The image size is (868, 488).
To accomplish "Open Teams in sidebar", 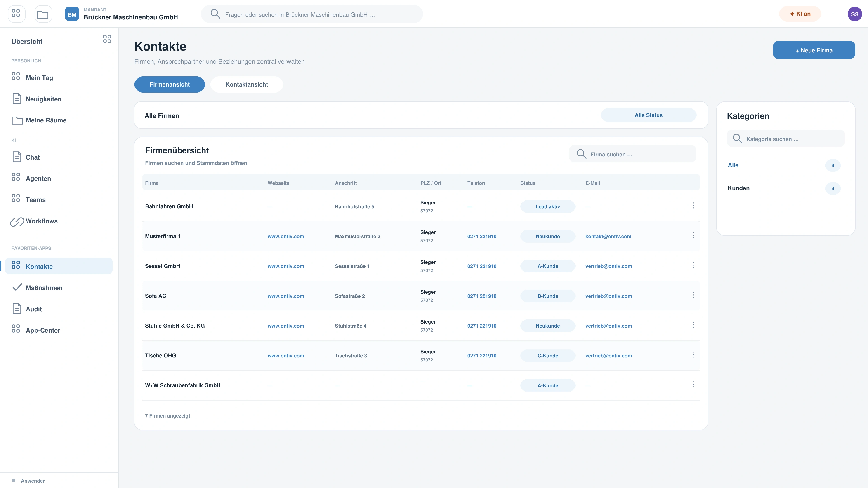I will (x=59, y=200).
